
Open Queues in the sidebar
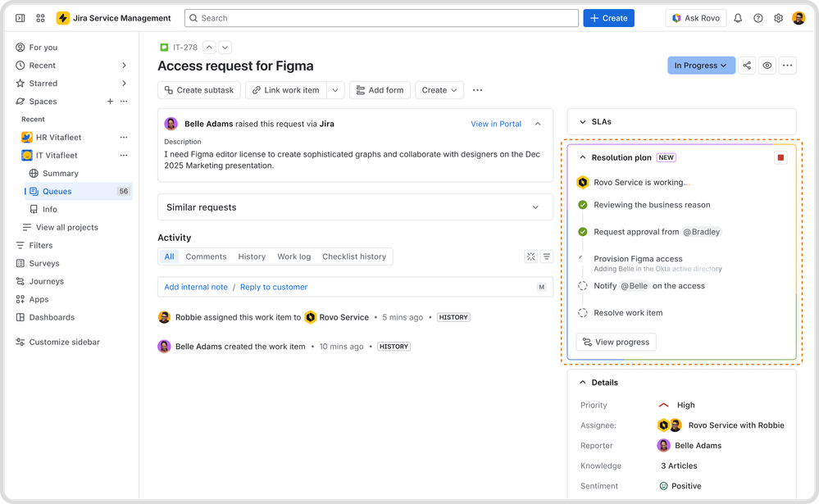click(79, 191)
